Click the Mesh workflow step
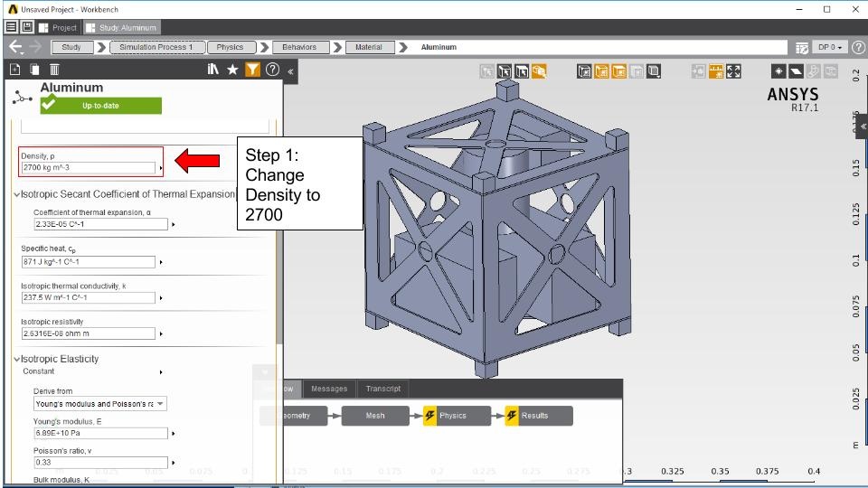This screenshot has height=488, width=868. 375,416
